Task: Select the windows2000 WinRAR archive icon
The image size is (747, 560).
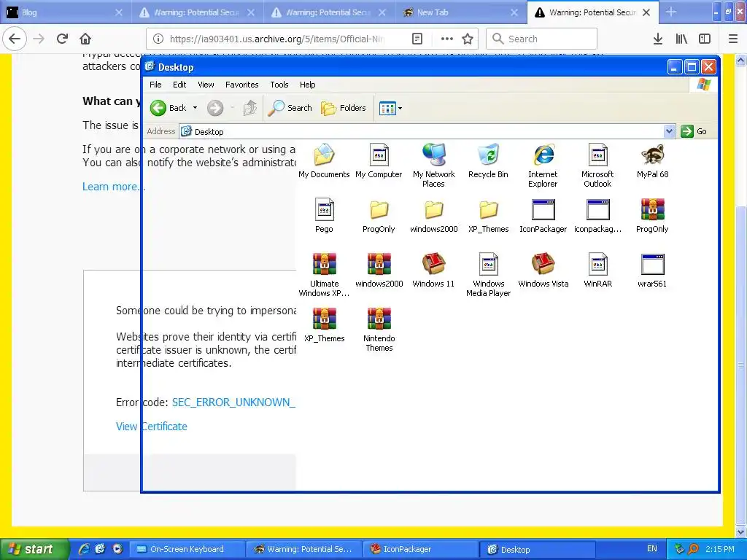Action: coord(379,264)
